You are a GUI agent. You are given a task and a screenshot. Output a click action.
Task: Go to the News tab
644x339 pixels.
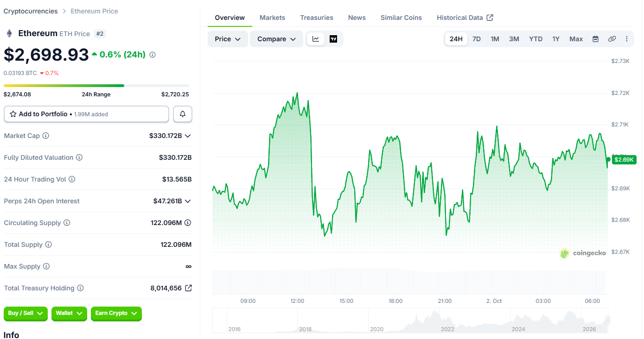pos(357,18)
